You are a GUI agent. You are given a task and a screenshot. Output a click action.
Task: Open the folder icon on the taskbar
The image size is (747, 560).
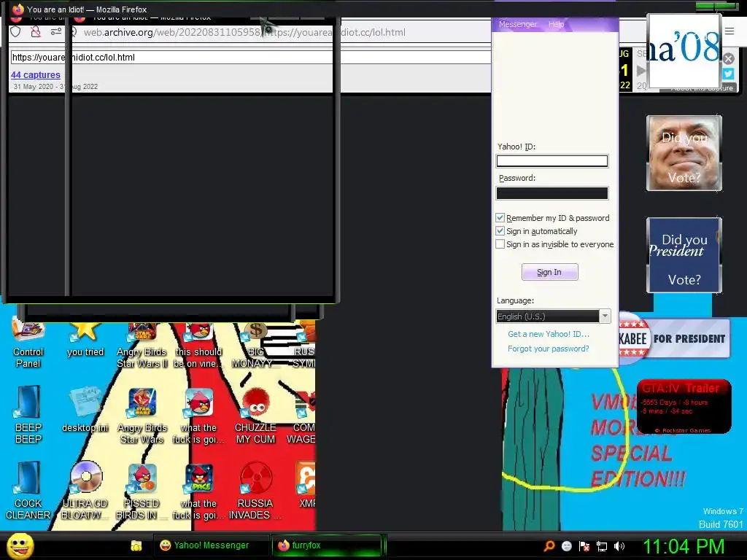point(136,545)
